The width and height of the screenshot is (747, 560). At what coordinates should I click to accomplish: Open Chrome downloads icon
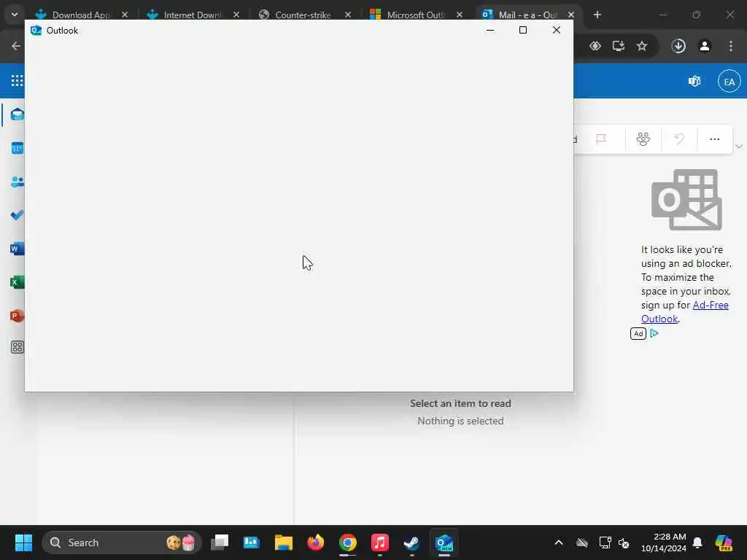[x=678, y=46]
